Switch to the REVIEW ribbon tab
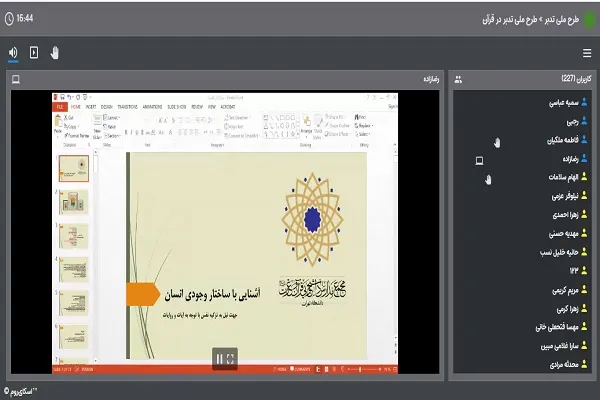Image resolution: width=600 pixels, height=400 pixels. (x=197, y=107)
